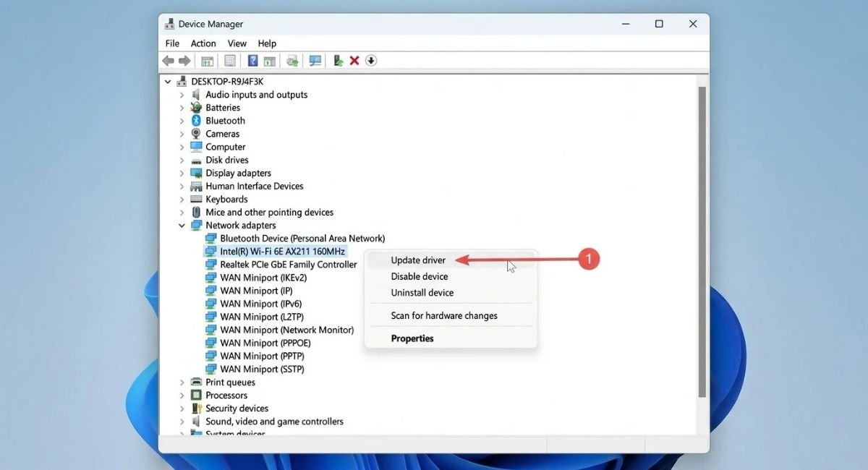
Task: Expand the Bluetooth category chevron
Action: [x=182, y=121]
